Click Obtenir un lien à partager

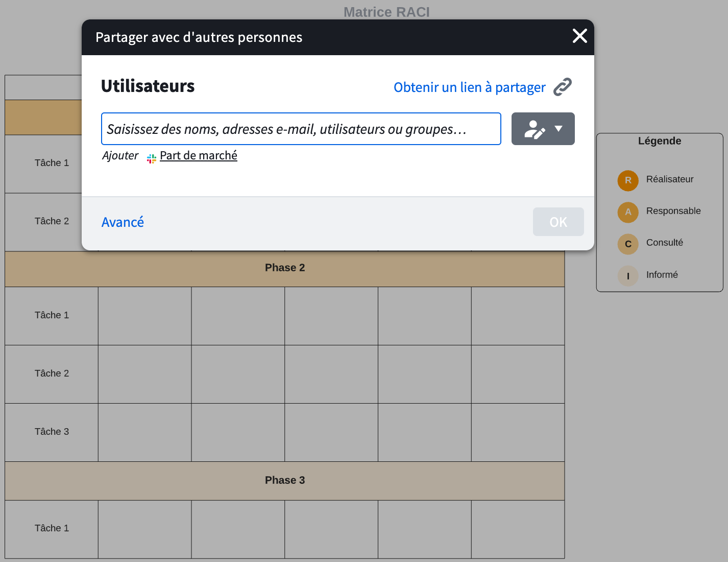pyautogui.click(x=469, y=87)
